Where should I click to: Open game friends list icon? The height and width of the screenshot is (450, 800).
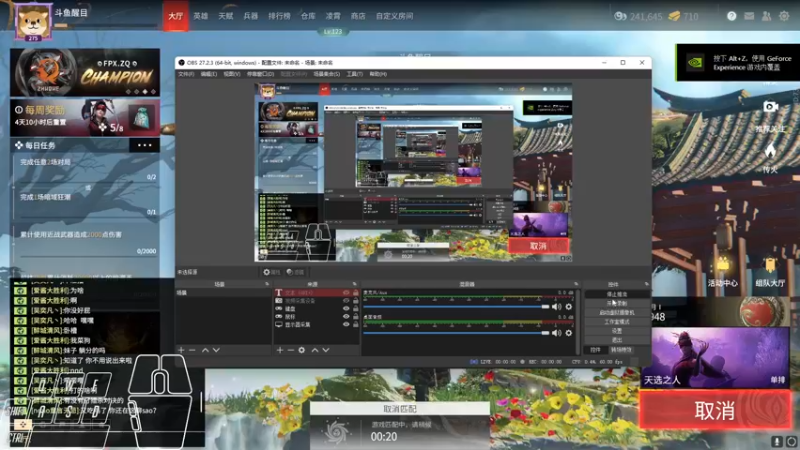coord(766,16)
